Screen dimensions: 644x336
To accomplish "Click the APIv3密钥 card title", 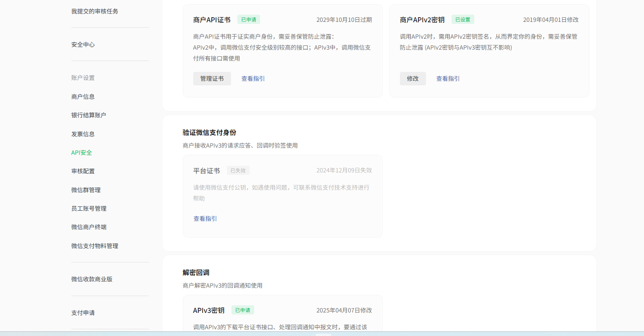I will (209, 310).
